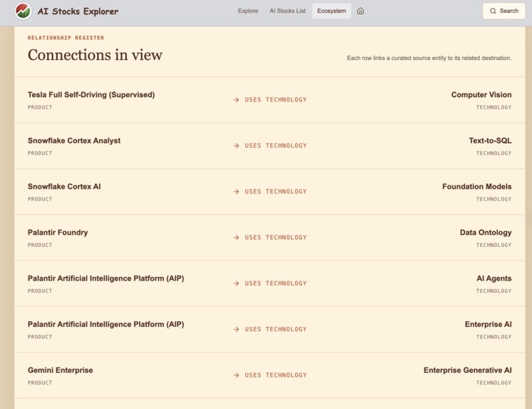Click the row description text about curated source

click(x=429, y=58)
